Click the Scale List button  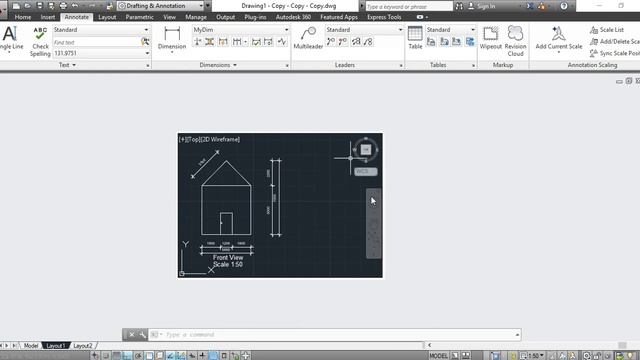point(607,30)
